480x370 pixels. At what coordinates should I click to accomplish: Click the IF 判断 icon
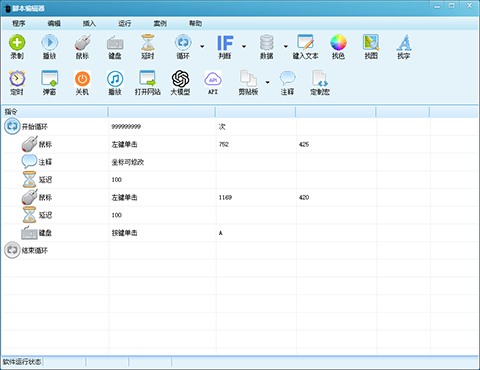225,43
